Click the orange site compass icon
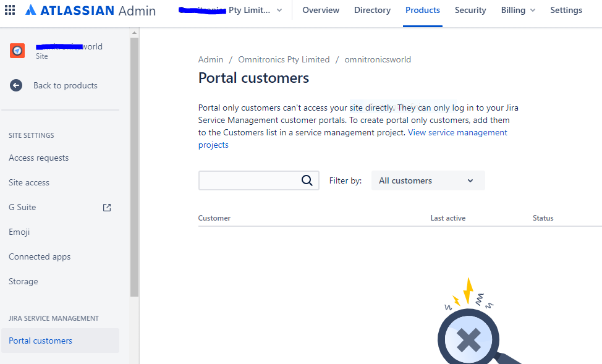The width and height of the screenshot is (602, 364). click(17, 51)
